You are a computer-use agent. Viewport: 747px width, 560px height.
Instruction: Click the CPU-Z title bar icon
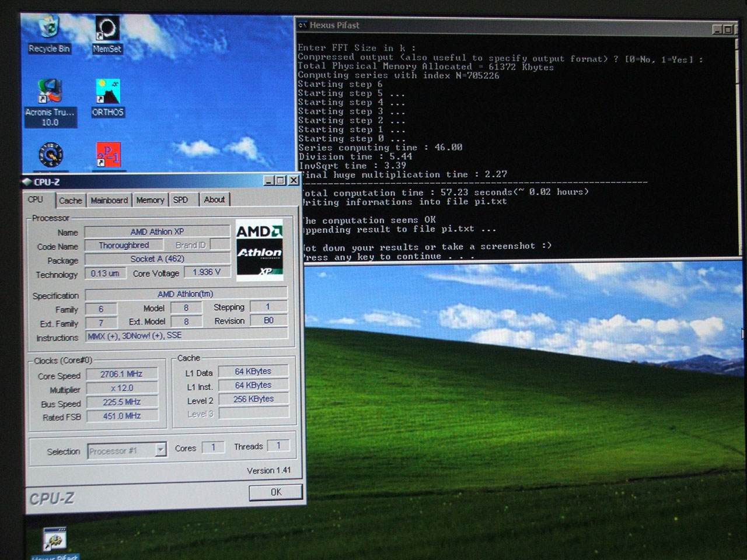click(27, 181)
